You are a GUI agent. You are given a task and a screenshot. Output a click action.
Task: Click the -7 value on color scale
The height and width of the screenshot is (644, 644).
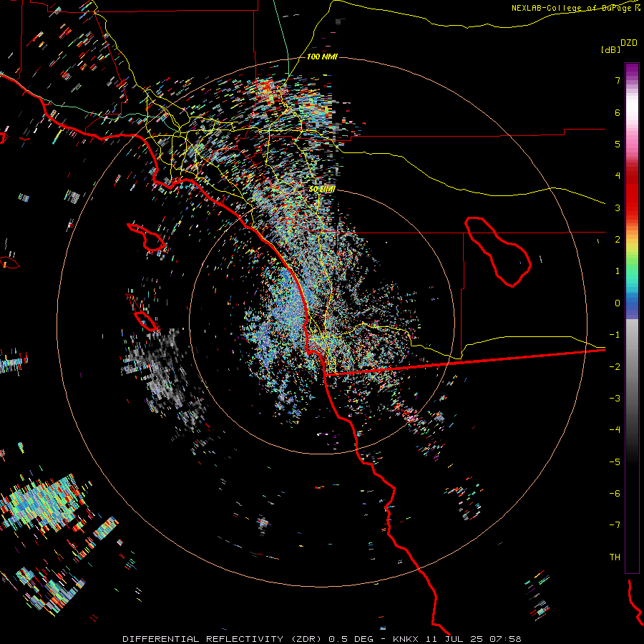(615, 525)
